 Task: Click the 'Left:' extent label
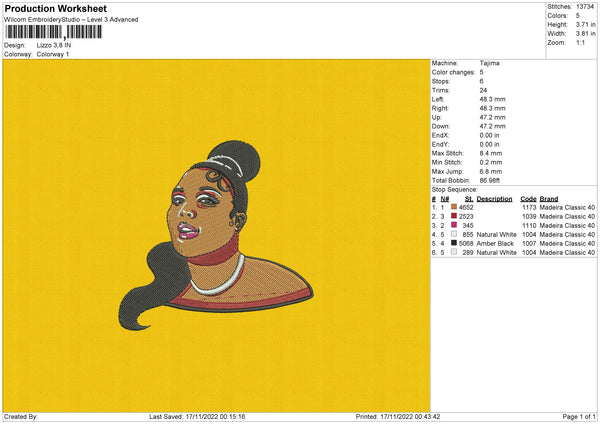tap(438, 99)
